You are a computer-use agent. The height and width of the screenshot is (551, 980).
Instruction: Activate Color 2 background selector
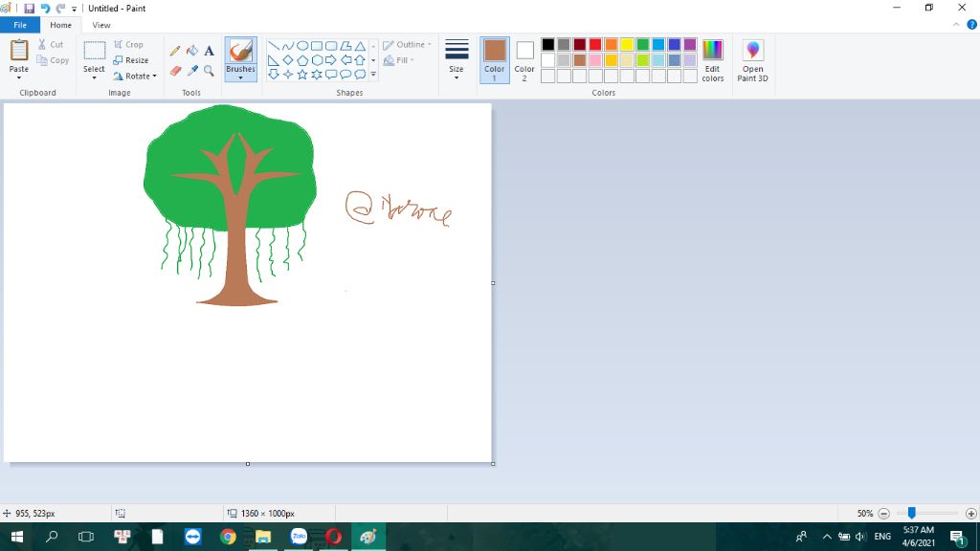click(x=524, y=60)
